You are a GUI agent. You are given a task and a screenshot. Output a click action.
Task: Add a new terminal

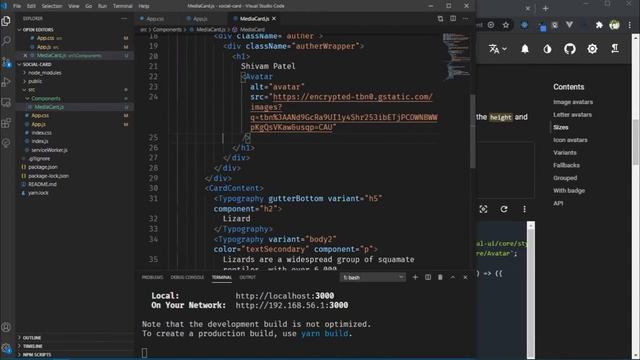(x=415, y=277)
